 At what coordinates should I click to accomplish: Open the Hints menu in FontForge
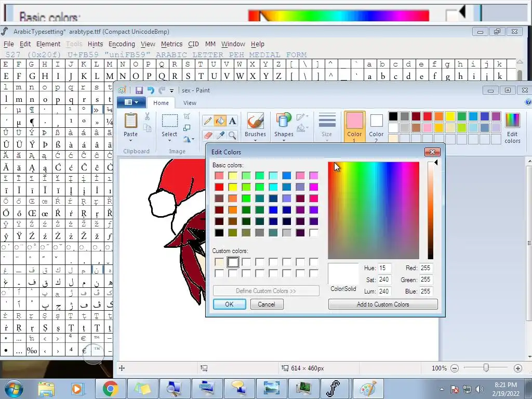pos(96,44)
